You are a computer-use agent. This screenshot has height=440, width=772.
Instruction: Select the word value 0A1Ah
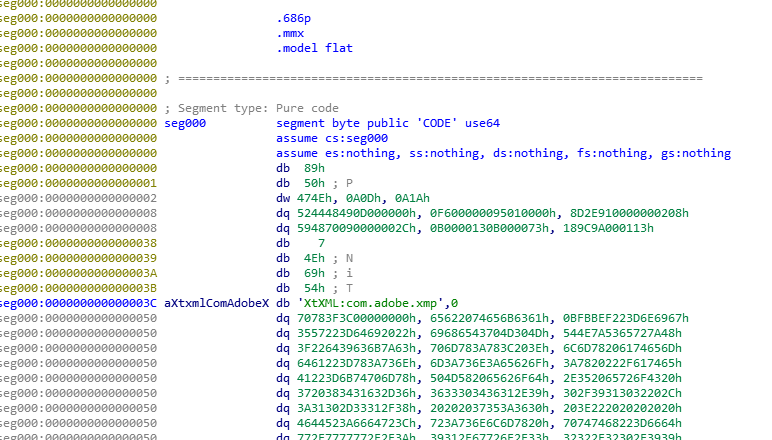(x=412, y=198)
